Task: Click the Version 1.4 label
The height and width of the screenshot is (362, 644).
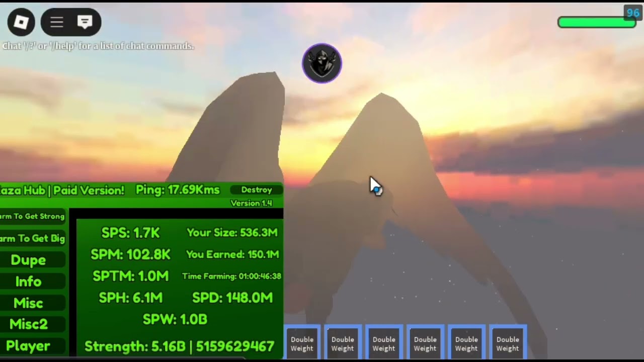Action: tap(251, 203)
